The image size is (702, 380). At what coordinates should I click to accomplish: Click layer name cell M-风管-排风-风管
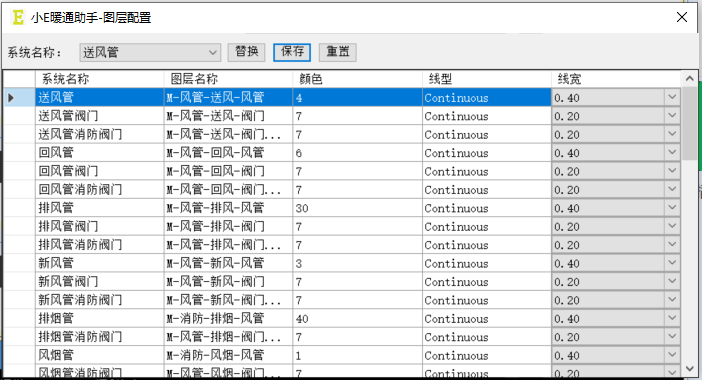(x=228, y=208)
